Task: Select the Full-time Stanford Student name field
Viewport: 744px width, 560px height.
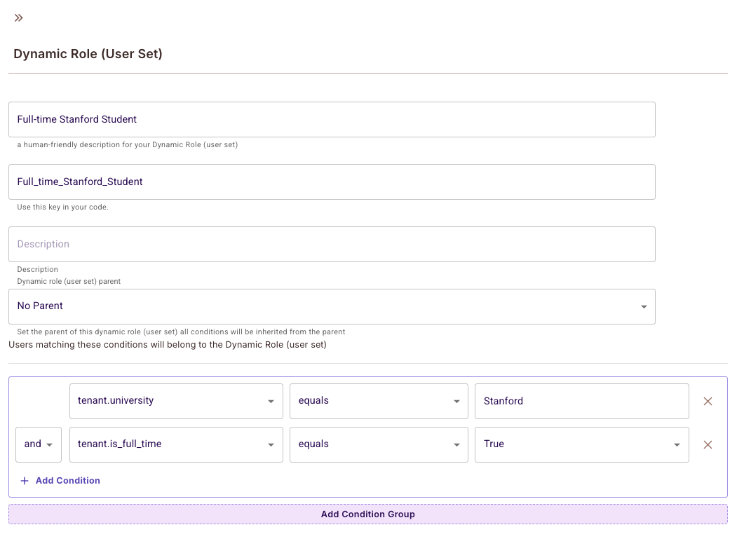Action: pyautogui.click(x=331, y=119)
